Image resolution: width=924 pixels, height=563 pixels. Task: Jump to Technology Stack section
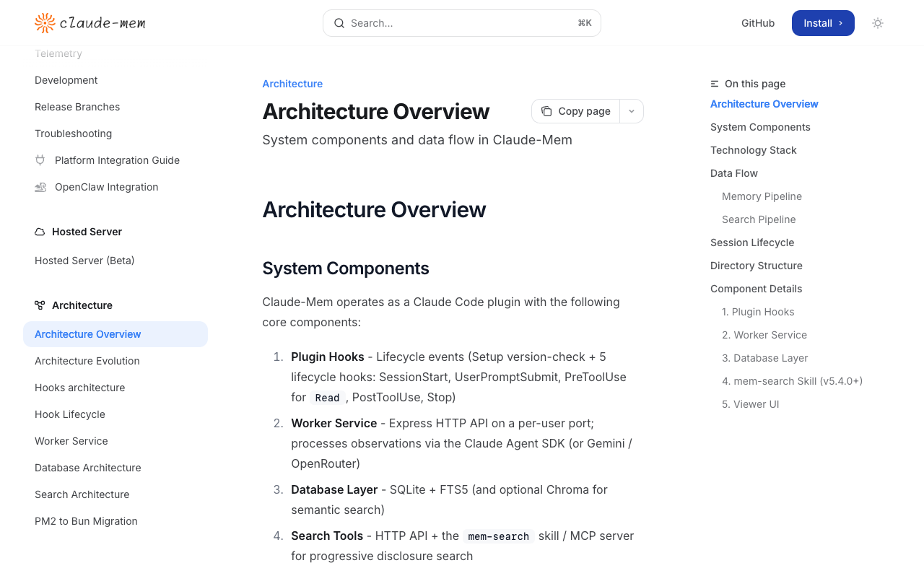754,150
